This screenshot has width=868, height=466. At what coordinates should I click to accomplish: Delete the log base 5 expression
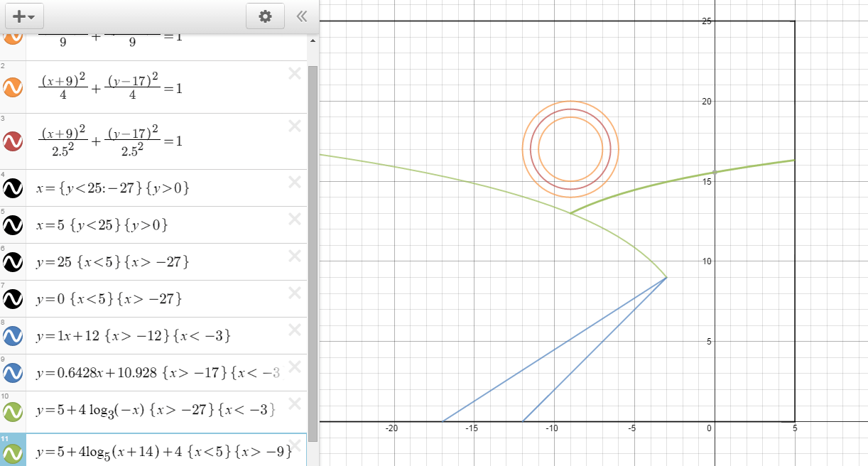click(x=295, y=445)
